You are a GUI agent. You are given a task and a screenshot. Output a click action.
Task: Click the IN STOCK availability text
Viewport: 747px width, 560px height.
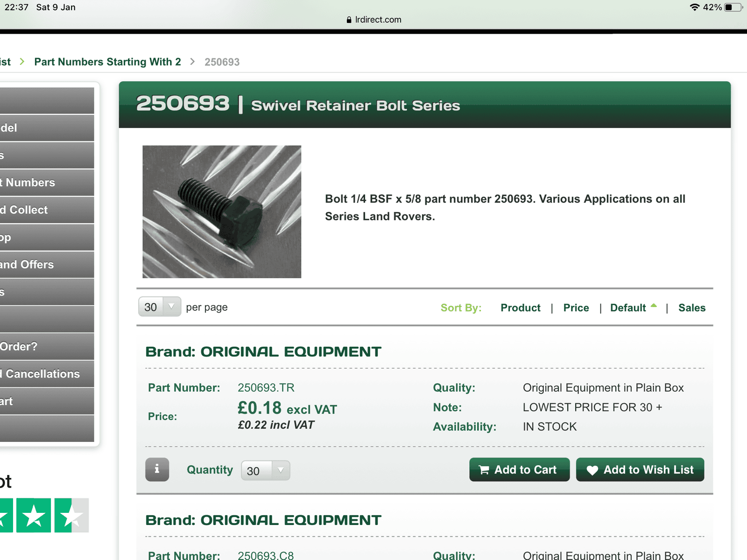pos(550,427)
